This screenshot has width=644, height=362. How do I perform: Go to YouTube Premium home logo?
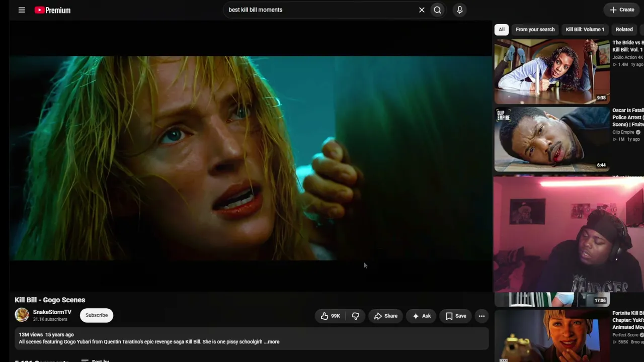point(52,10)
